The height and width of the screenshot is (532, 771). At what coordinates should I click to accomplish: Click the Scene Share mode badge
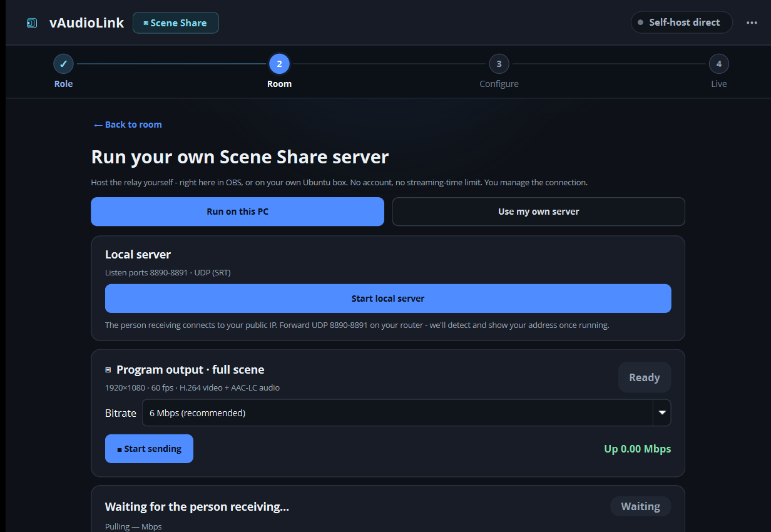[x=176, y=23]
